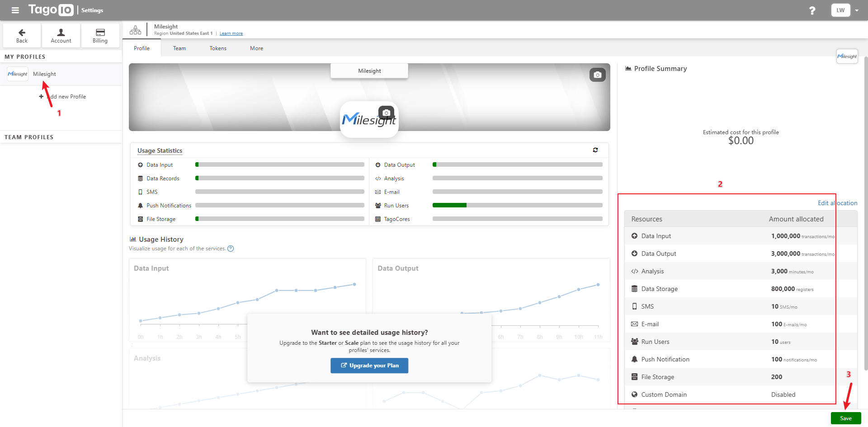This screenshot has height=427, width=868.
Task: Click the Analysis resource row icon
Action: click(x=634, y=271)
